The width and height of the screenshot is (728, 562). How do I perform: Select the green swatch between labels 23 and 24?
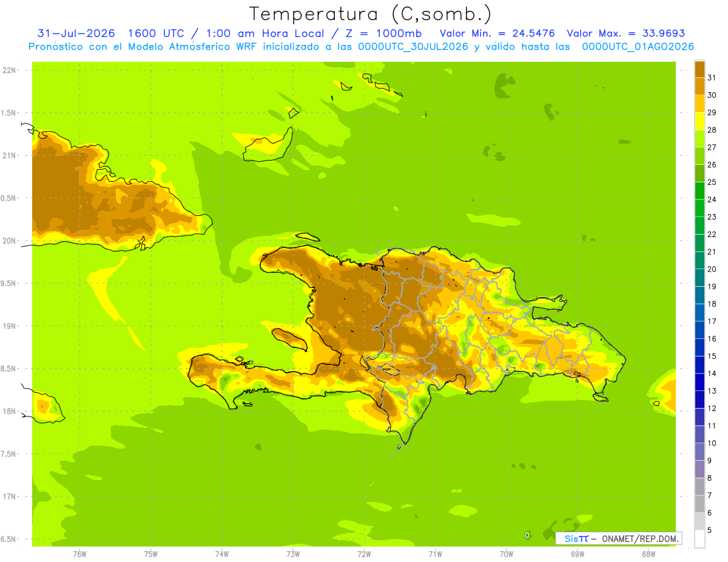tap(699, 208)
